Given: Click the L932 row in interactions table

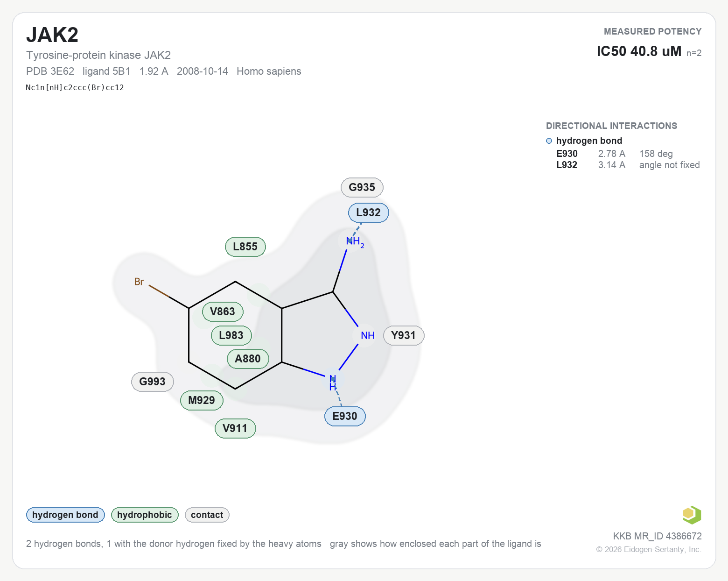Looking at the screenshot, I should tap(628, 165).
